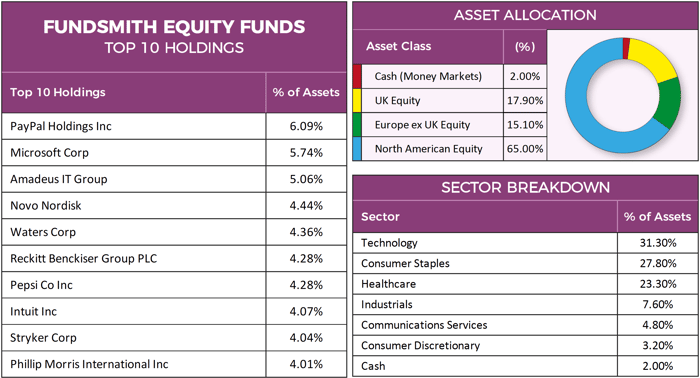700x378 pixels.
Task: Click the Communications Services row
Action: point(525,325)
